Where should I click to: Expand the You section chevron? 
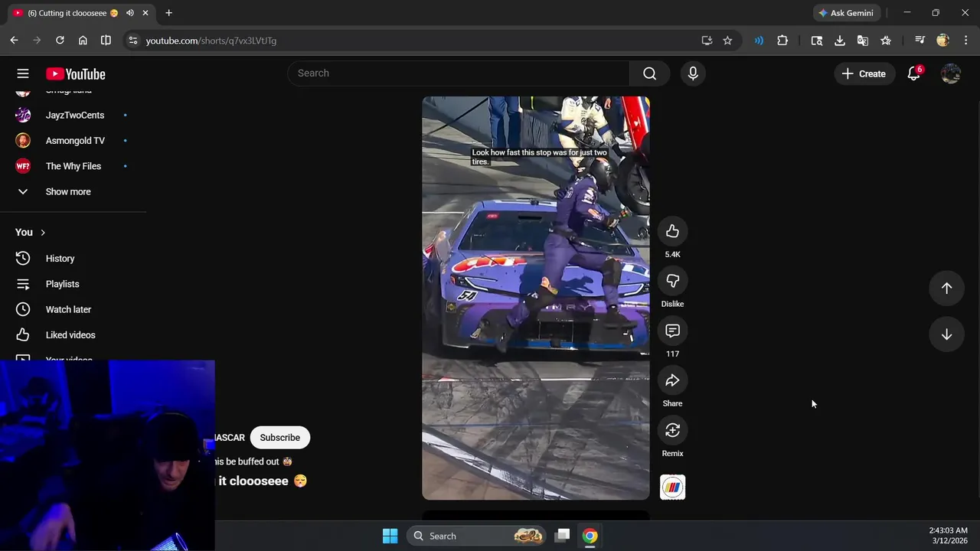tap(43, 233)
